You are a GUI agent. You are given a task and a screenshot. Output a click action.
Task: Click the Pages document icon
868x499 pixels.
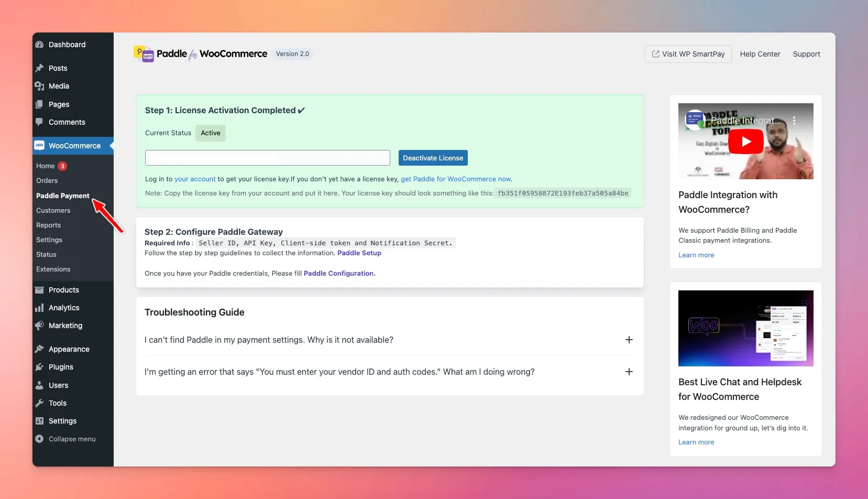tap(39, 104)
